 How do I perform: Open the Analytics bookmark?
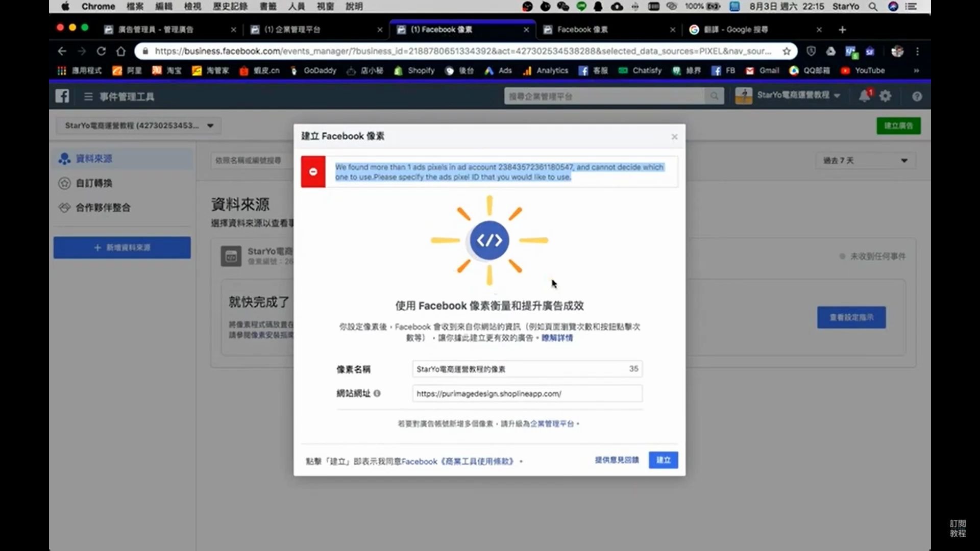[545, 70]
